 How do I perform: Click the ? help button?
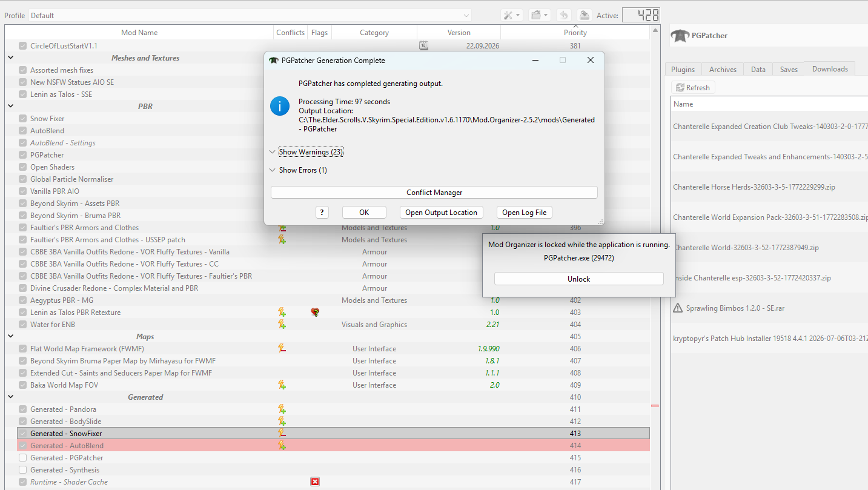[322, 213]
